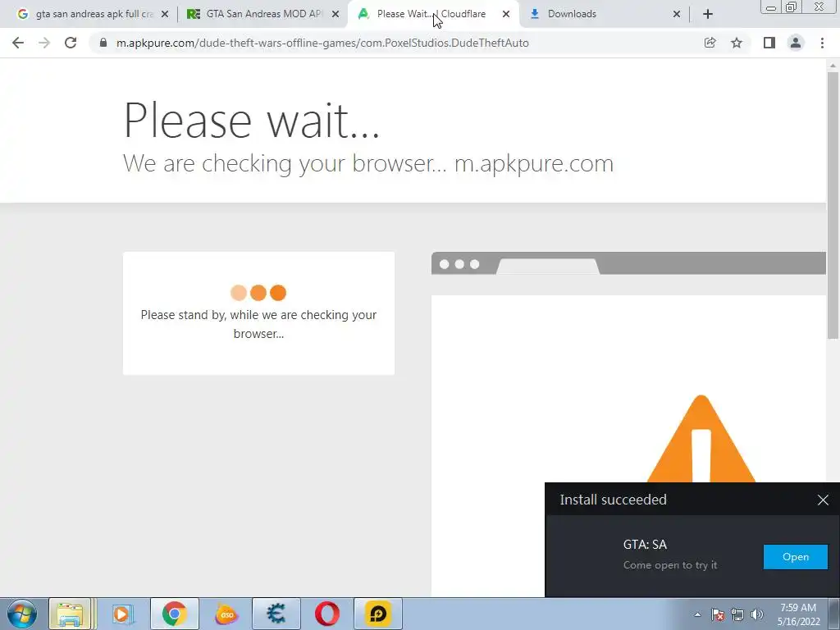Screen dimensions: 840x630
Task: Click the orange warning triangle image
Action: (x=701, y=439)
